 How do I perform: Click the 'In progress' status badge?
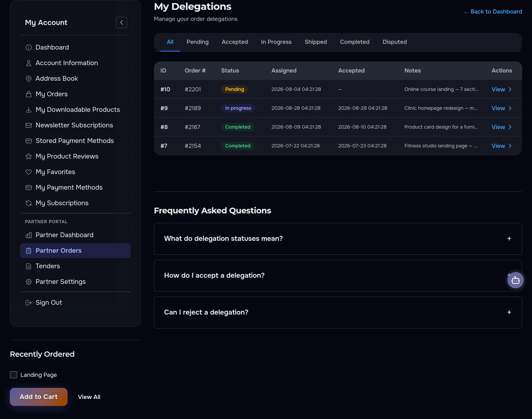point(238,108)
